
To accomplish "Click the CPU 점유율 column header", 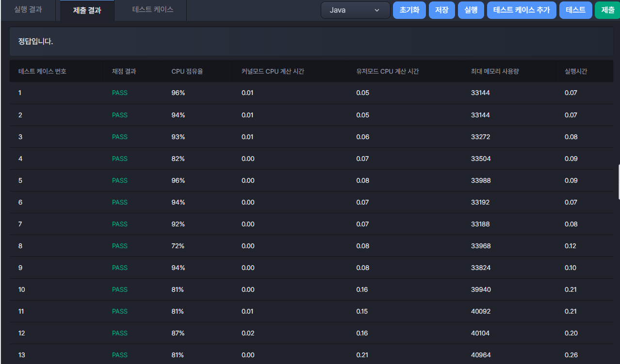I will (187, 71).
